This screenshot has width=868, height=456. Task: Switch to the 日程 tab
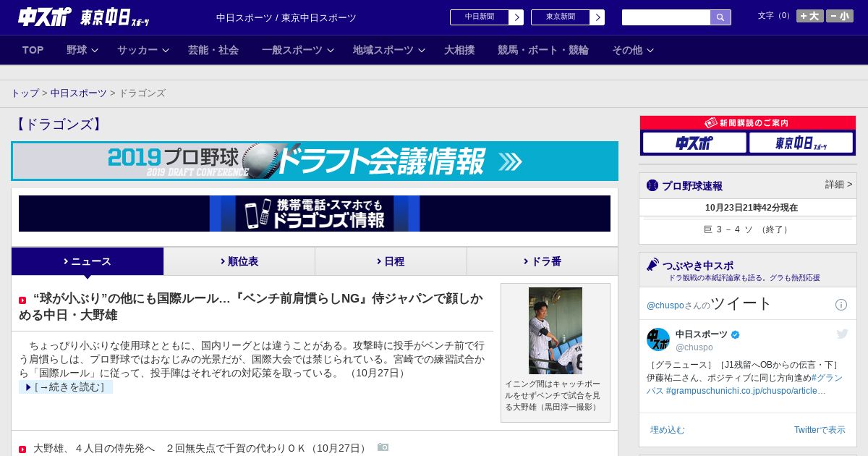coord(391,261)
